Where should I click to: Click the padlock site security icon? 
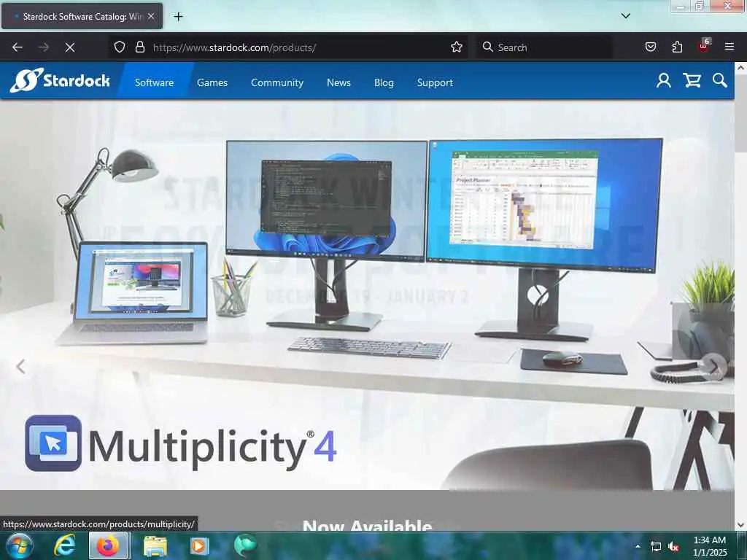tap(139, 47)
